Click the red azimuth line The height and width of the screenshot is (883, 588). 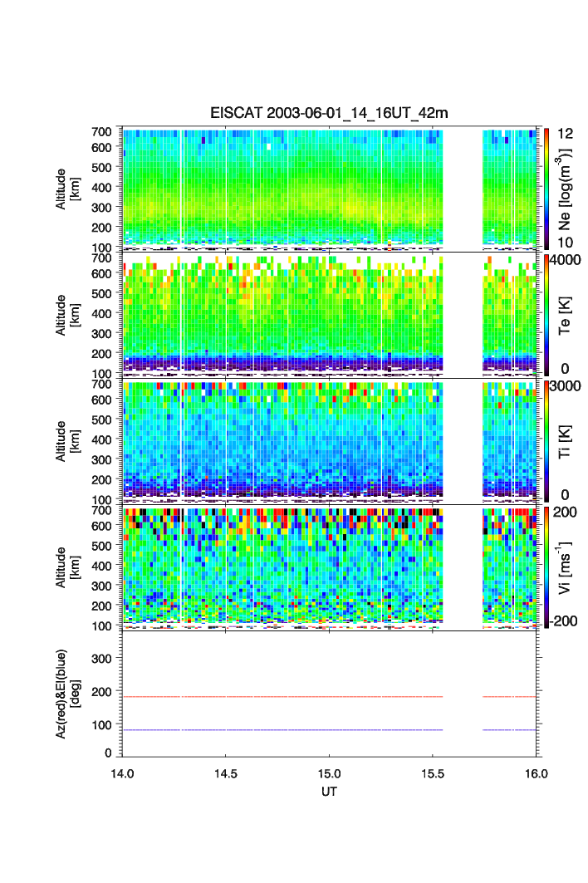(282, 697)
